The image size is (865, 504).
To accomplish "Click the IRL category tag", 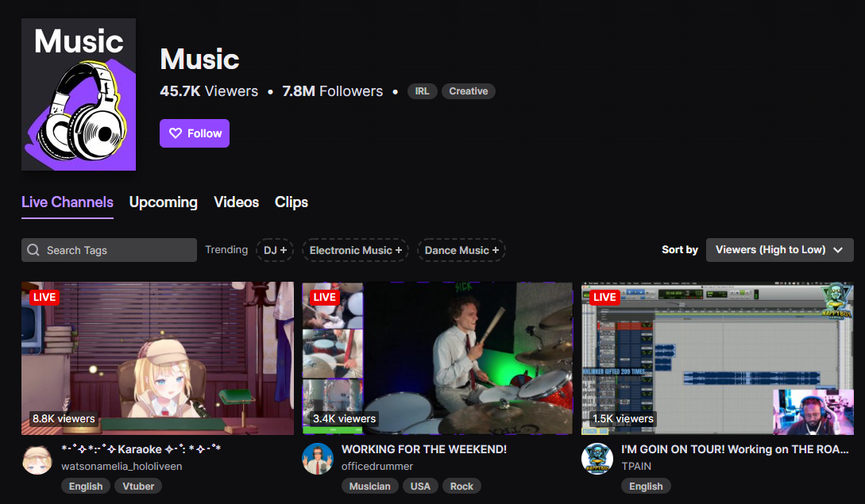I will tap(422, 91).
